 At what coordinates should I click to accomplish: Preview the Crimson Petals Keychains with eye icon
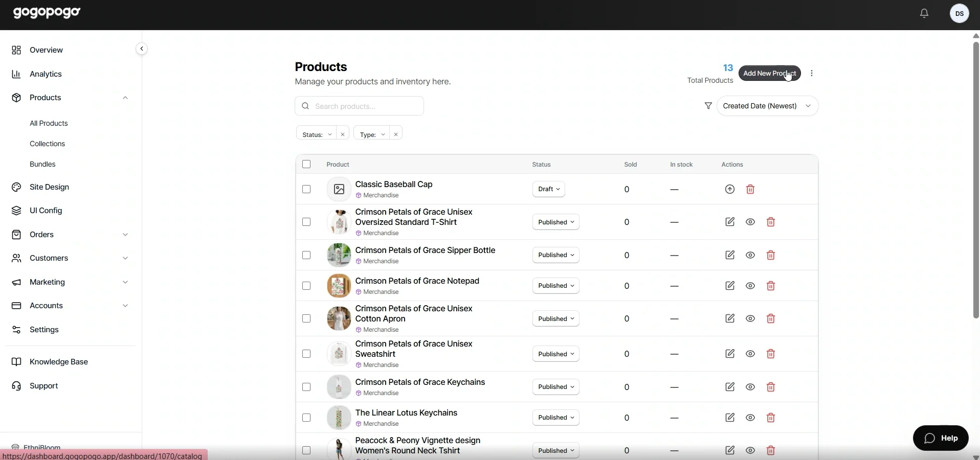[x=750, y=387]
